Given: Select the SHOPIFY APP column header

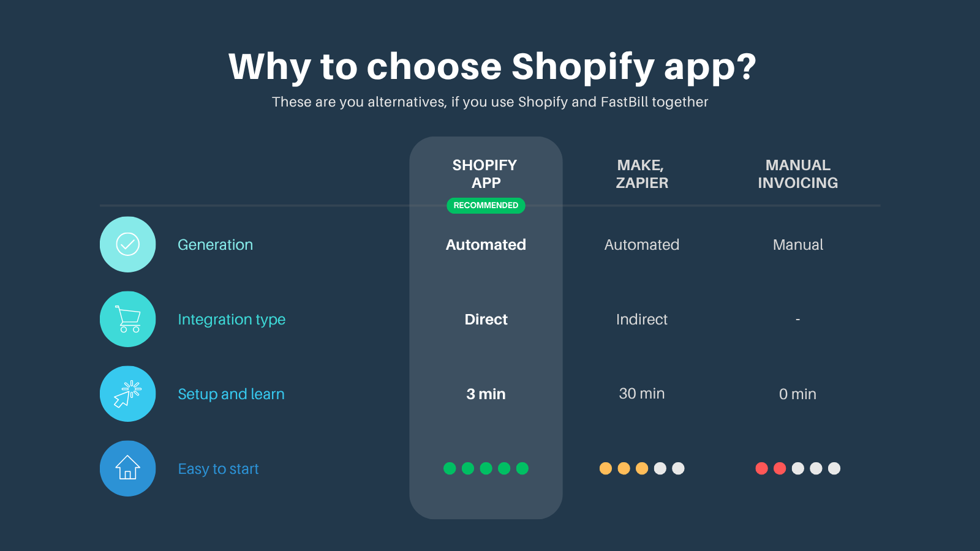Looking at the screenshot, I should (x=485, y=174).
